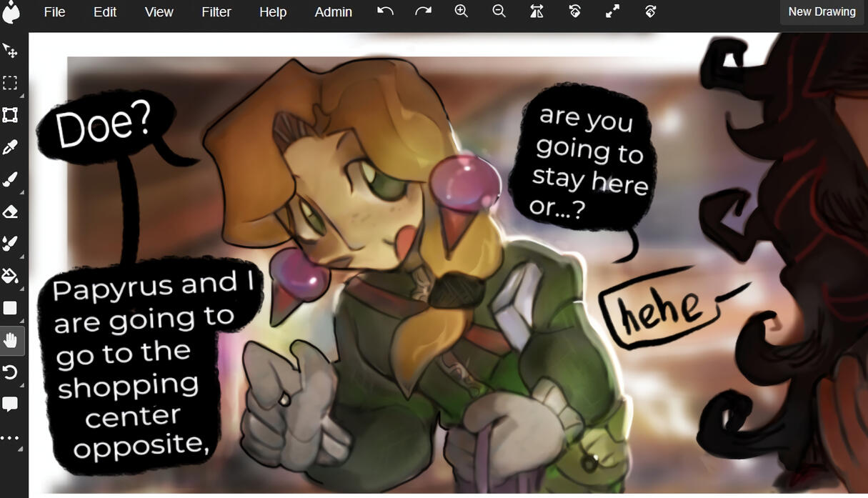Toggle fullscreen with the expand arrows icon

(612, 11)
